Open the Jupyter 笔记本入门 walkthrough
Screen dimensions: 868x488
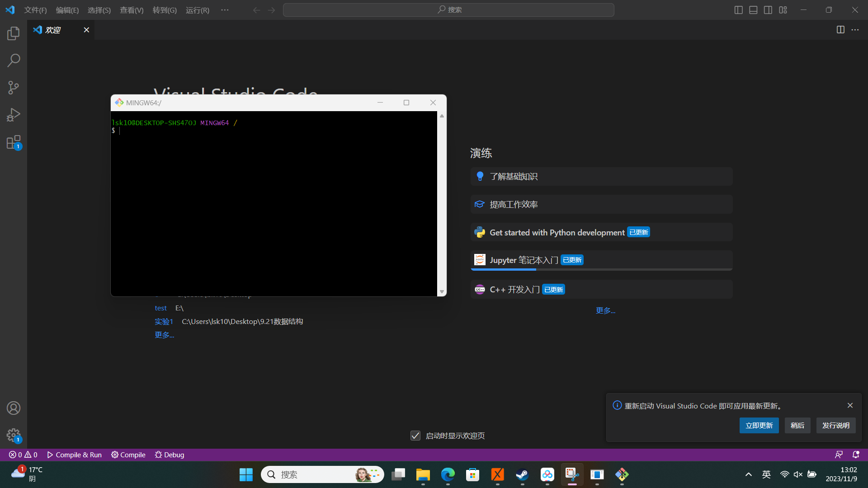coord(601,260)
